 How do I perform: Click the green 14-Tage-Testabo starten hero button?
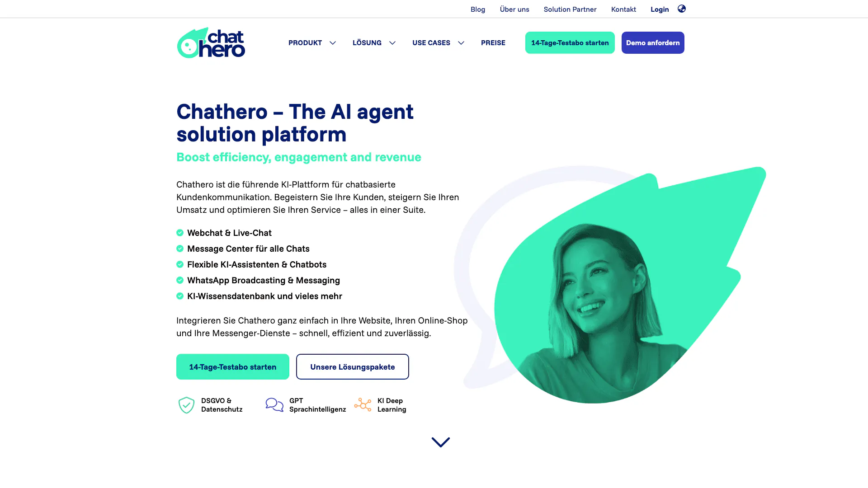pos(233,366)
